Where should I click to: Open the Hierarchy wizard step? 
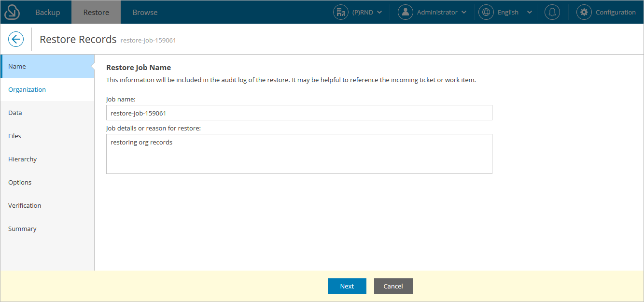click(x=47, y=159)
